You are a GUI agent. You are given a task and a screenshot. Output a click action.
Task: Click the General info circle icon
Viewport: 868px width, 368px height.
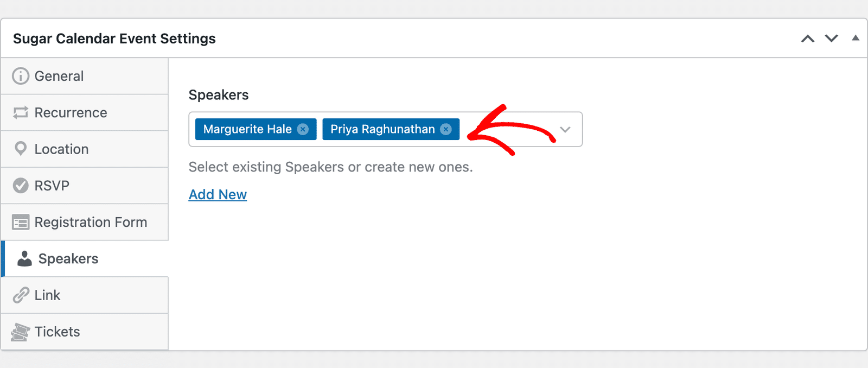click(21, 76)
